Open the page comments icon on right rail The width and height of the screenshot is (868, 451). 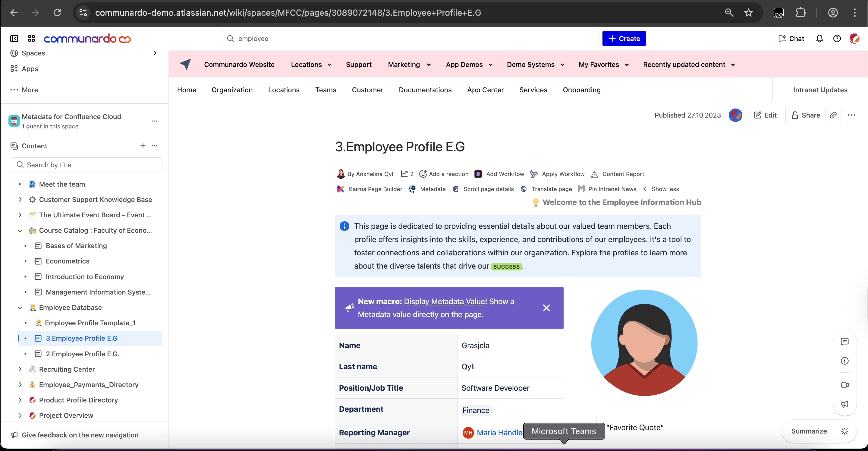point(844,342)
